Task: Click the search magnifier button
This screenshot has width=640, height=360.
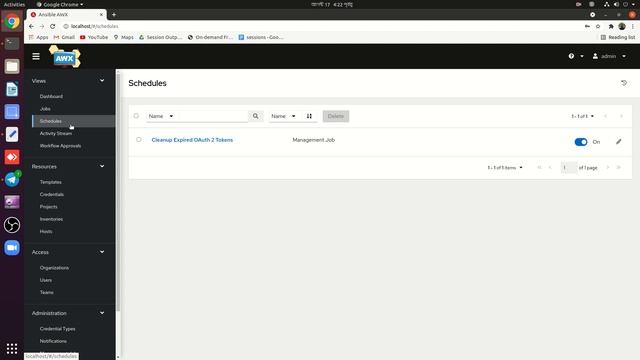Action: [256, 116]
